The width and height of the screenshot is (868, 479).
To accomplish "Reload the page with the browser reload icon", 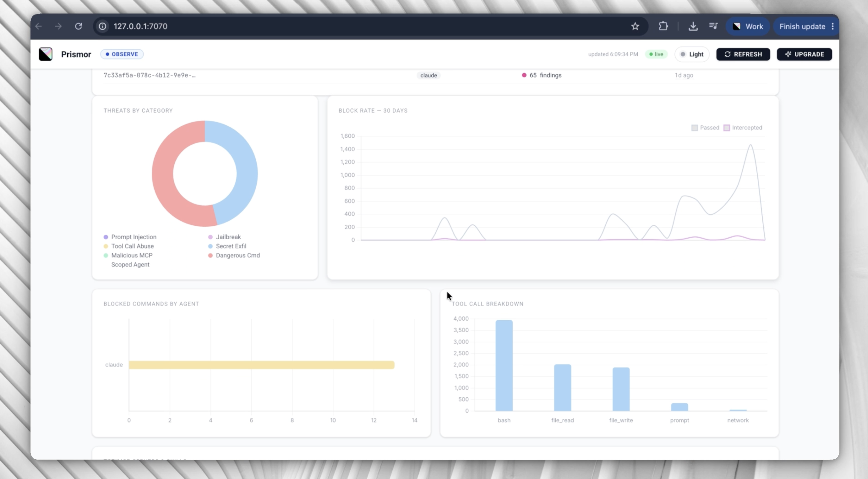I will [x=78, y=26].
